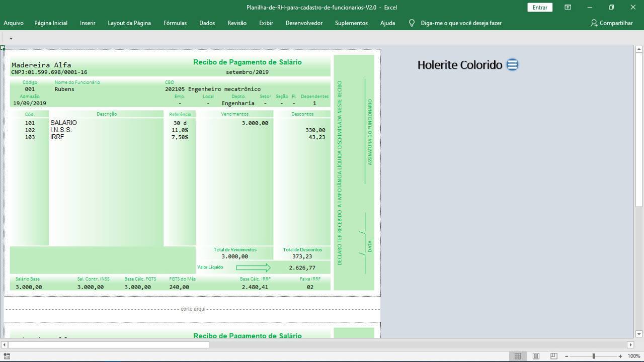
Task: Open the Holerite Colorido menu icon
Action: 512,65
